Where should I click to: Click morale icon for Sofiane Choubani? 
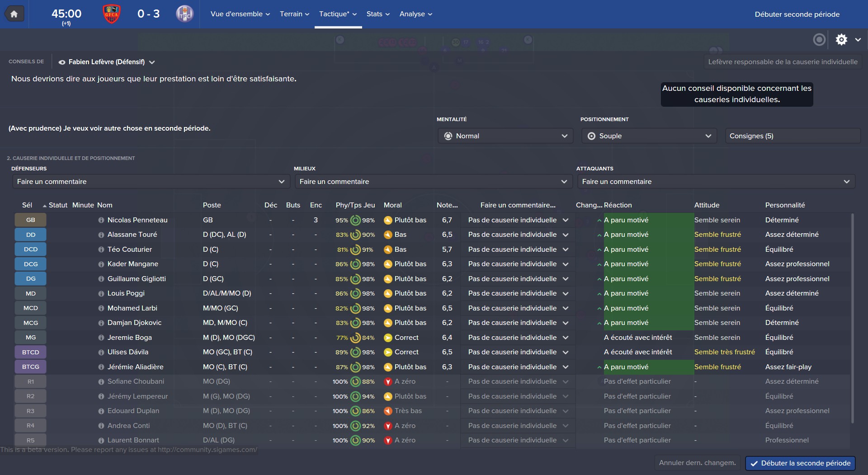tap(387, 381)
